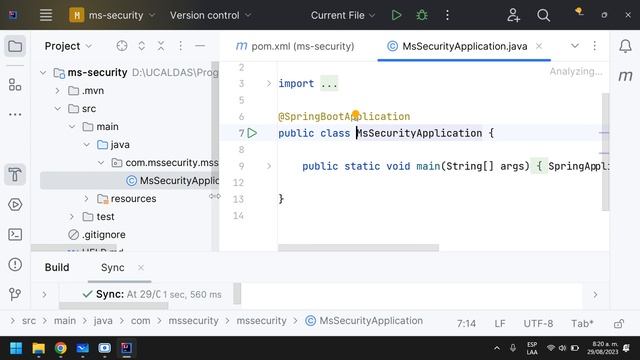Expand all in Project panel
This screenshot has height=360, width=640.
click(142, 46)
